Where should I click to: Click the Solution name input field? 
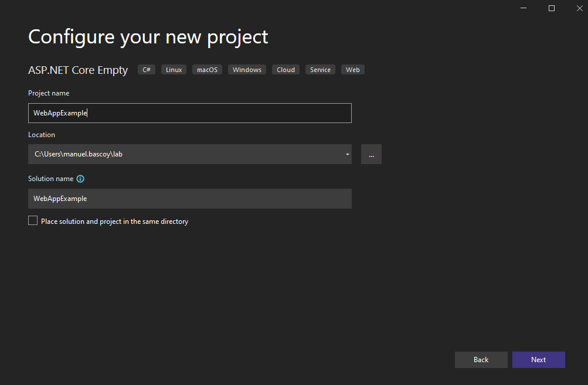click(x=189, y=199)
